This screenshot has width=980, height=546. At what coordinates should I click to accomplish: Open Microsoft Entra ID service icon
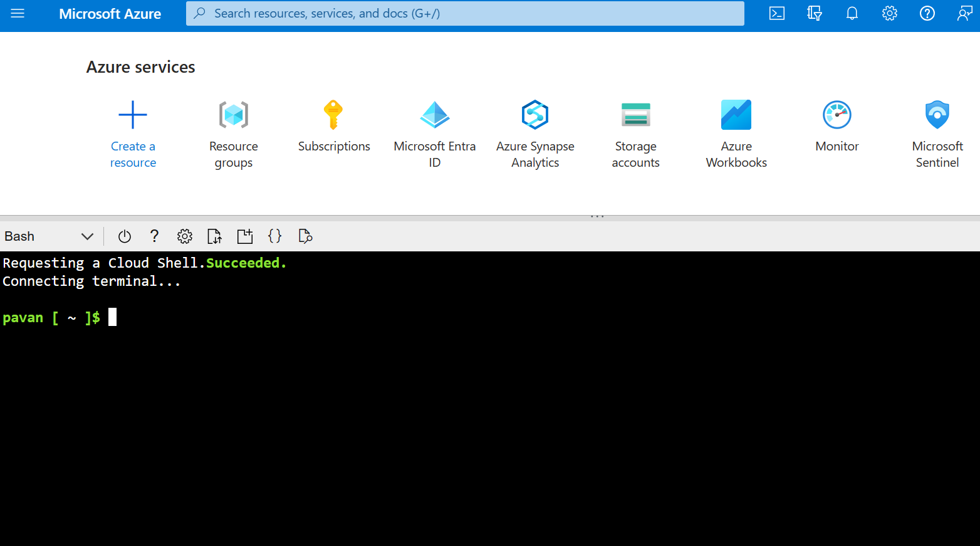tap(435, 115)
